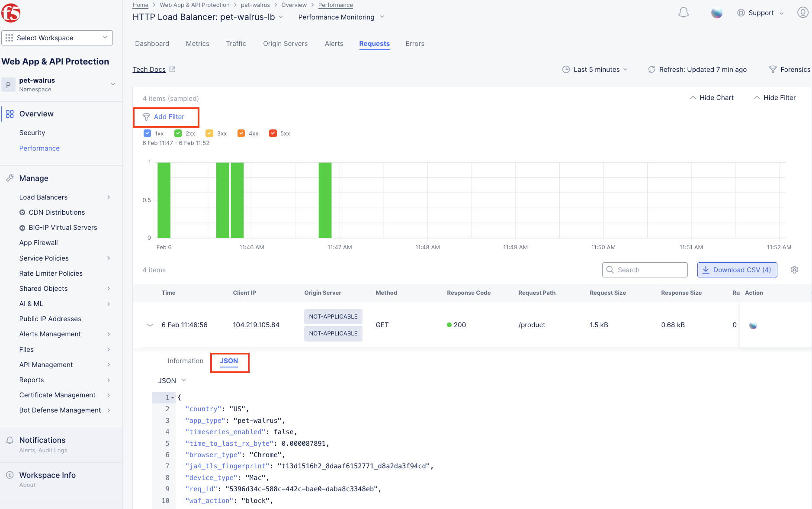Image resolution: width=812 pixels, height=509 pixels.
Task: Open the JSON format dropdown
Action: pos(172,381)
